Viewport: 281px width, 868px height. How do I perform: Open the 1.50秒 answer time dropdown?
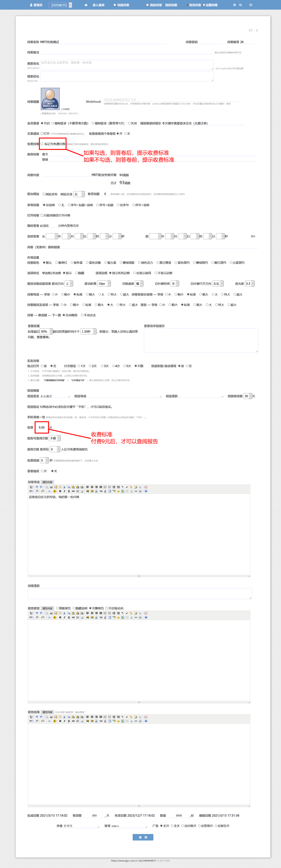point(89,332)
